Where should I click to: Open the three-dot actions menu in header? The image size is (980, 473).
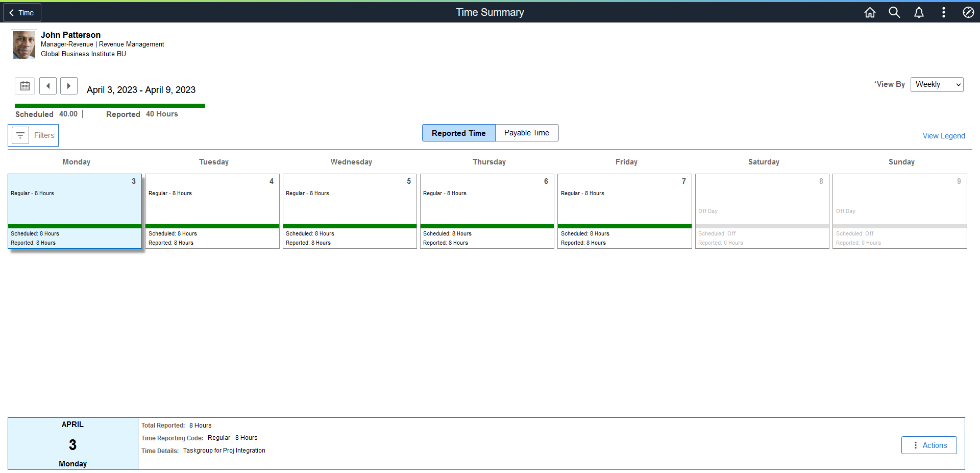(x=943, y=12)
